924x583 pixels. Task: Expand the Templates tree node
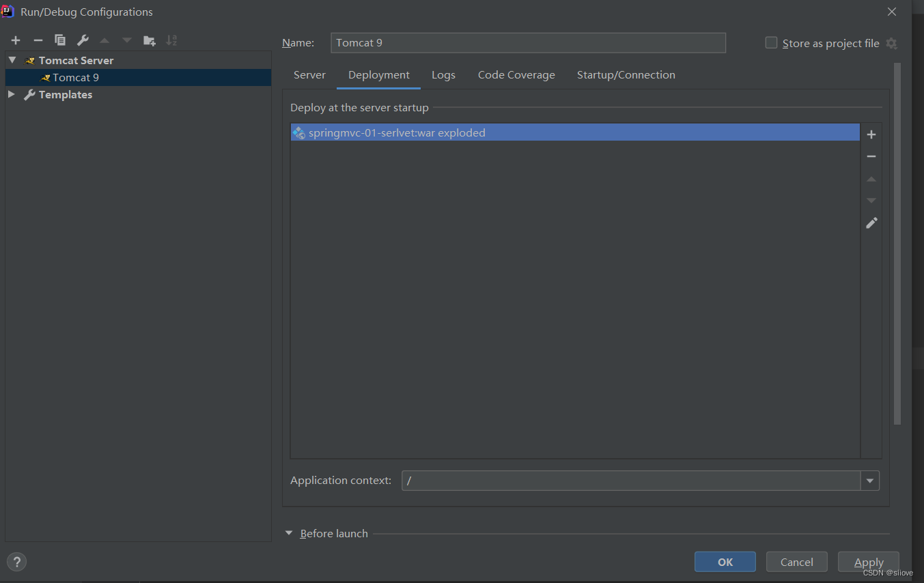click(x=12, y=94)
